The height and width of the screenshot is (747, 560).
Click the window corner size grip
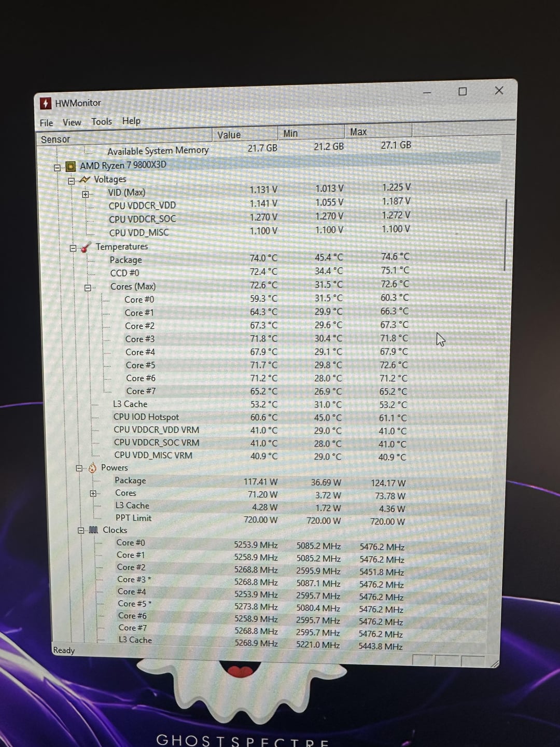(x=495, y=663)
